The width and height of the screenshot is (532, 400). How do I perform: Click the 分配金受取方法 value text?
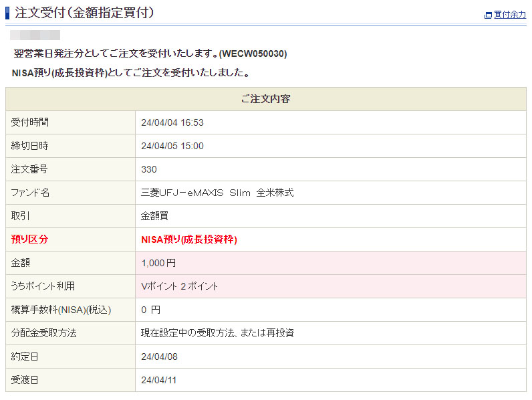[217, 333]
